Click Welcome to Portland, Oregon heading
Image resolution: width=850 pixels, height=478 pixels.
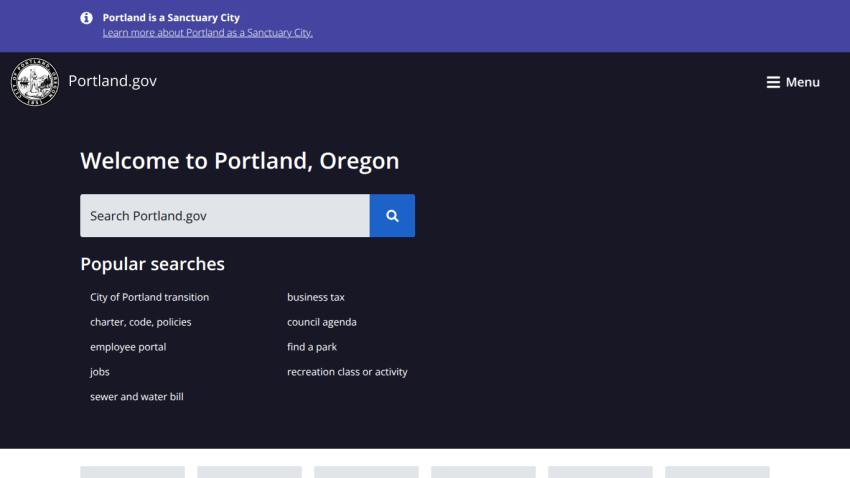tap(240, 161)
